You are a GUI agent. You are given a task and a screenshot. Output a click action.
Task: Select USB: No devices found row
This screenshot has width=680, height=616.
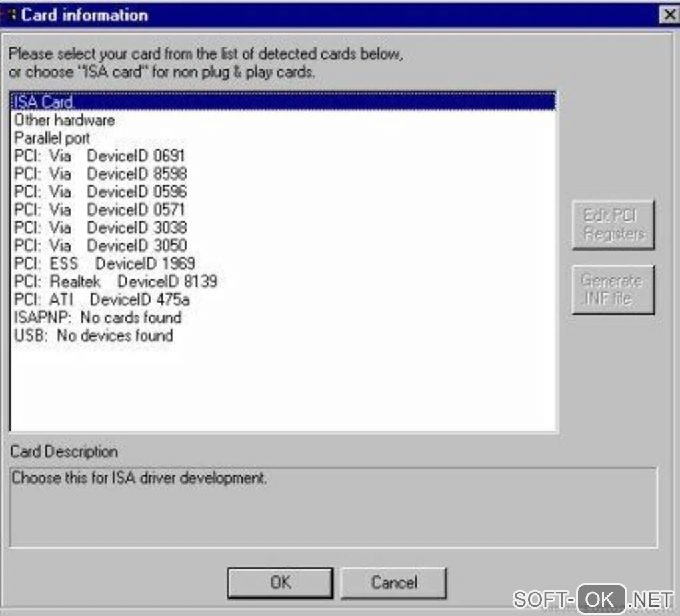pos(283,335)
